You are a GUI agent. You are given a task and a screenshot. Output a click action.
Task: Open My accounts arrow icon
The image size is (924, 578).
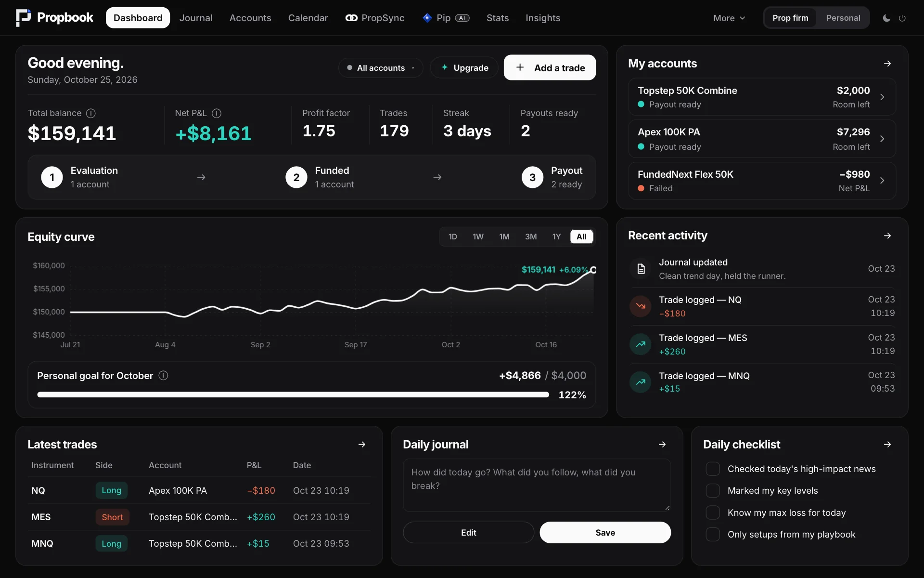click(887, 64)
